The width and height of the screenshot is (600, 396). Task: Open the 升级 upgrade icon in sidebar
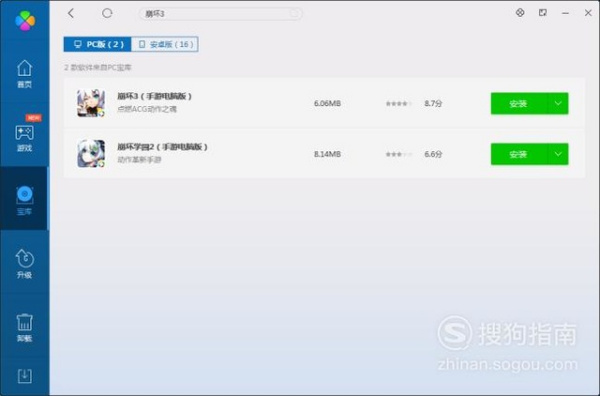(x=24, y=264)
